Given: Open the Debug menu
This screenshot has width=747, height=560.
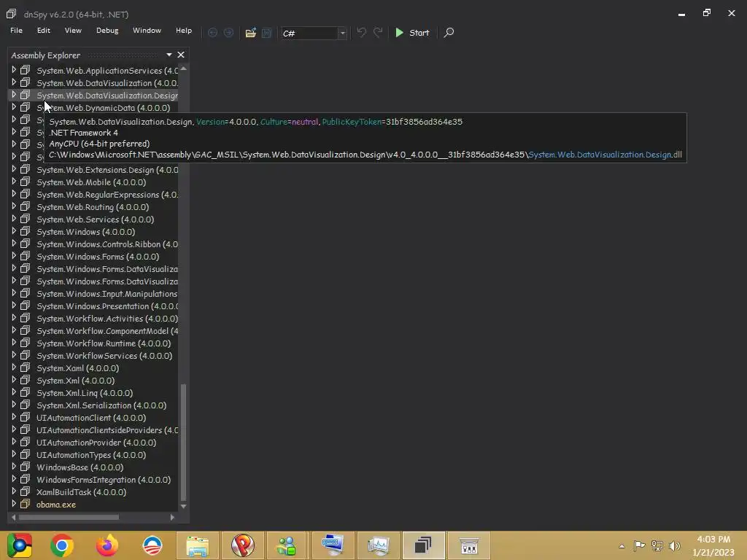Looking at the screenshot, I should [107, 31].
